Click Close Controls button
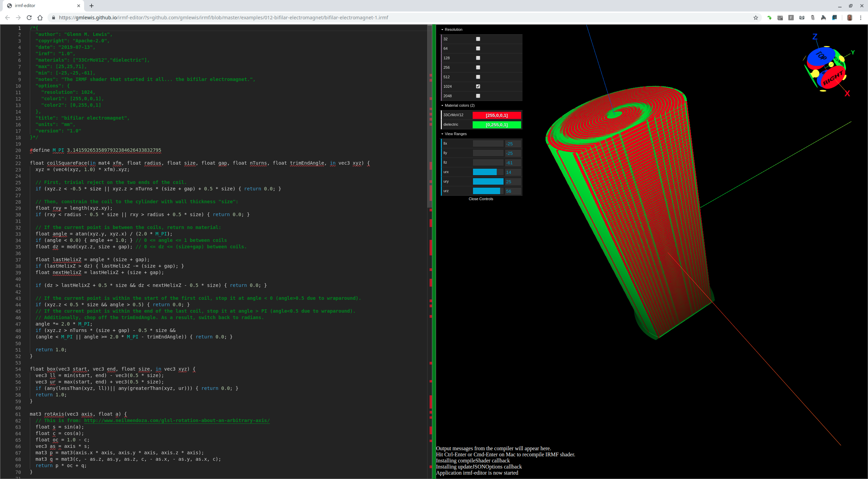This screenshot has height=479, width=868. pyautogui.click(x=481, y=199)
